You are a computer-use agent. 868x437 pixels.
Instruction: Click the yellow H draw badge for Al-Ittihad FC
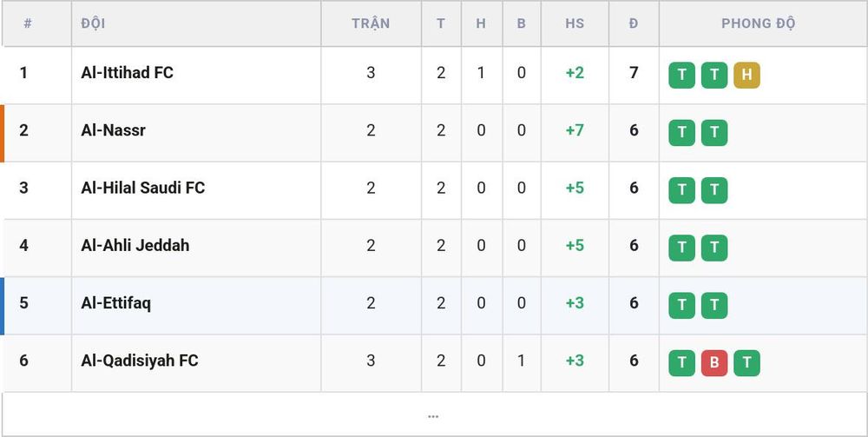[x=746, y=76]
